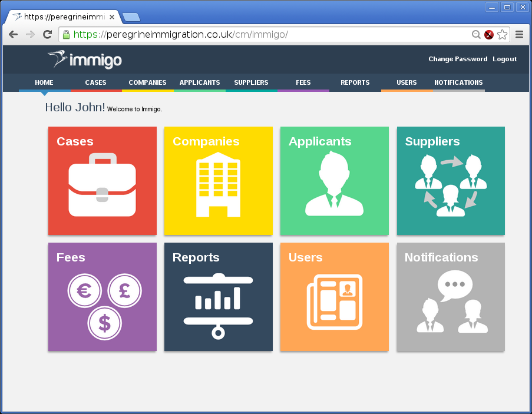Image resolution: width=532 pixels, height=414 pixels.
Task: Open the Suppliers people-cycle icon
Action: click(451, 186)
